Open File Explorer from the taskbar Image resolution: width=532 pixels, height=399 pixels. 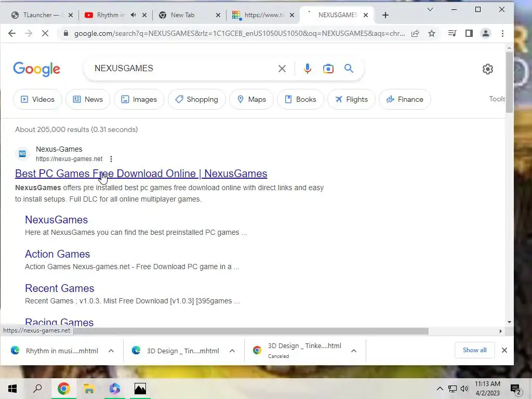point(89,389)
